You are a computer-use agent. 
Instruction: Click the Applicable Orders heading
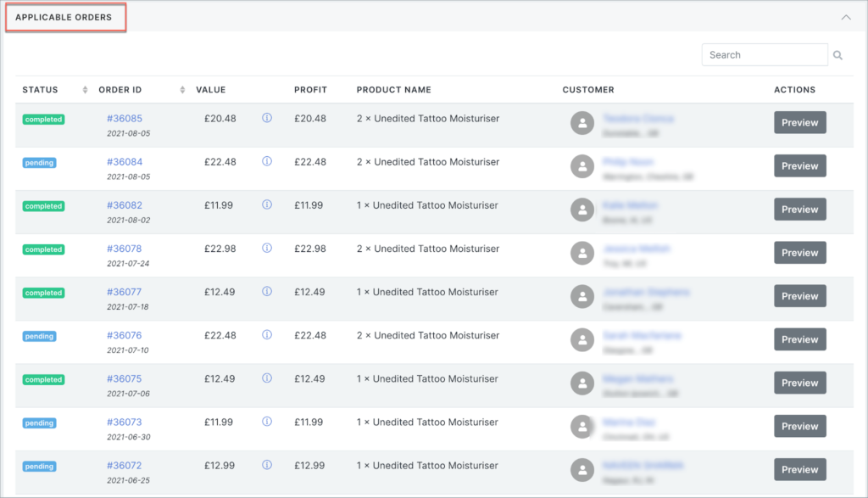pyautogui.click(x=64, y=17)
